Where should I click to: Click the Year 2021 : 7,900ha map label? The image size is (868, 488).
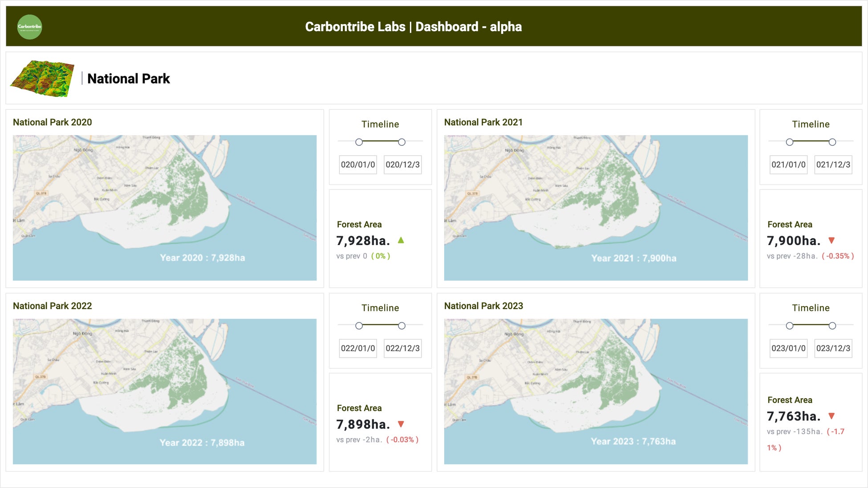(633, 258)
